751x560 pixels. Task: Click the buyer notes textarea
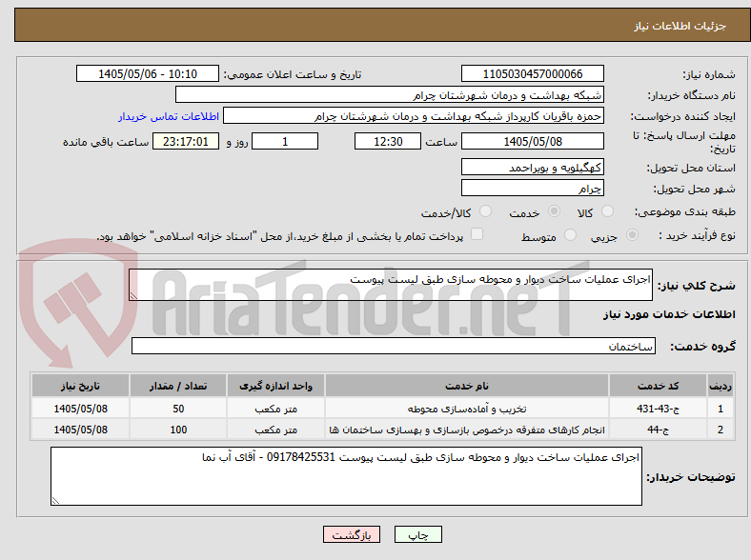pos(346,476)
